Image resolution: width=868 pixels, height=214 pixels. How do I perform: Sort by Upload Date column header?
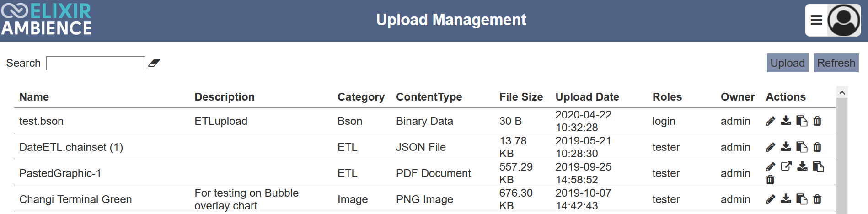tap(587, 97)
